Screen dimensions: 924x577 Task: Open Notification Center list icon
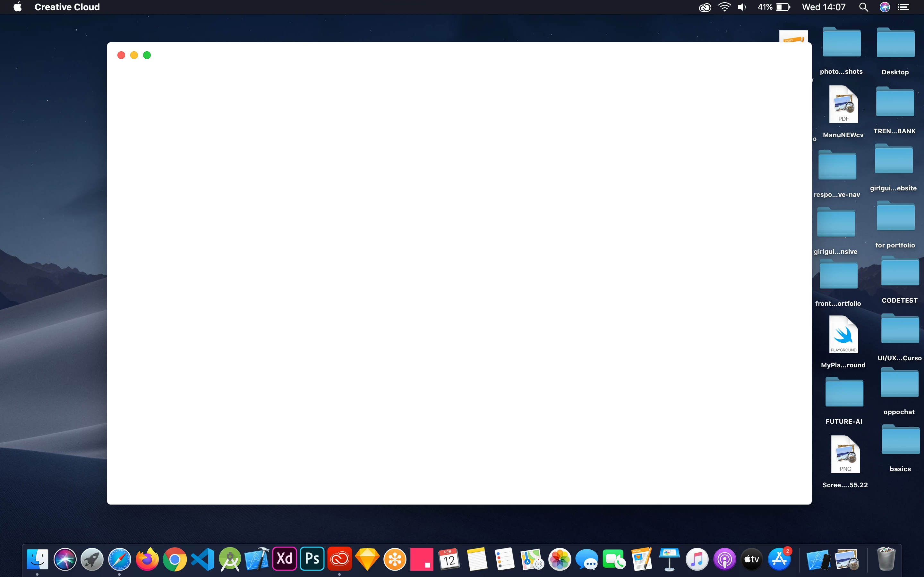tap(903, 7)
